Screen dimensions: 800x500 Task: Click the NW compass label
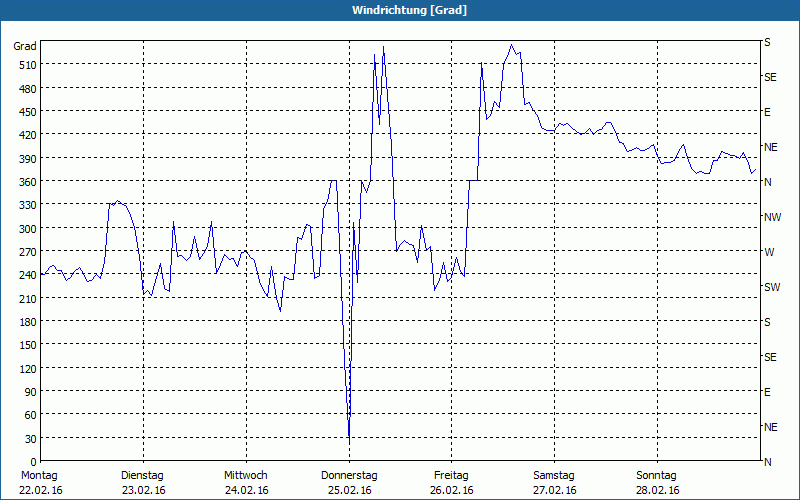point(772,217)
